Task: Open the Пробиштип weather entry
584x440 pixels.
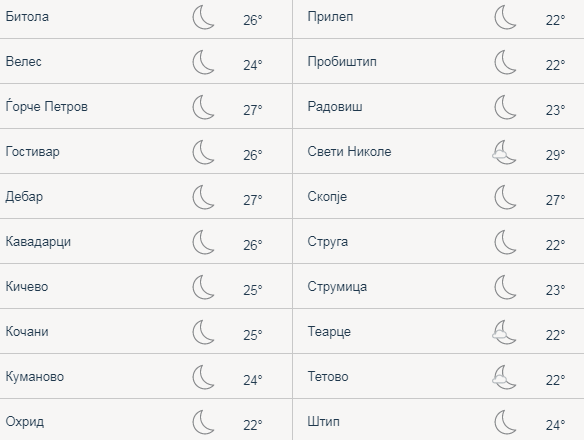Action: [x=342, y=61]
